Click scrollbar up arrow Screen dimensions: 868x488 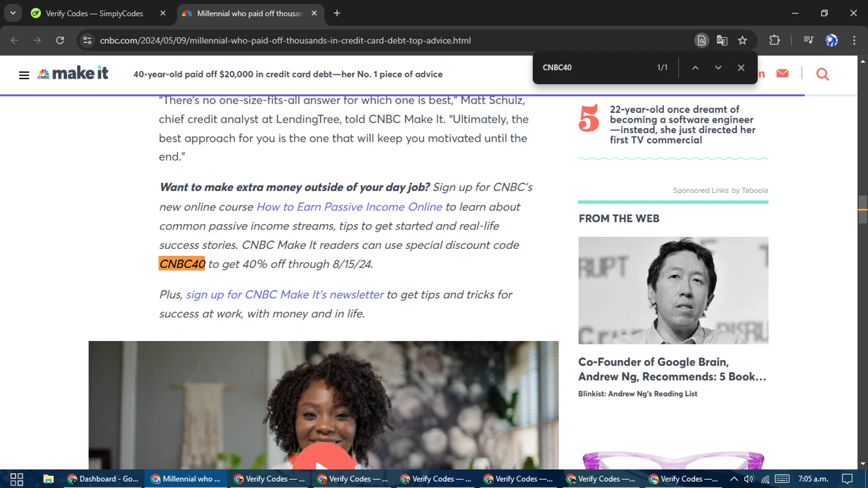(863, 61)
